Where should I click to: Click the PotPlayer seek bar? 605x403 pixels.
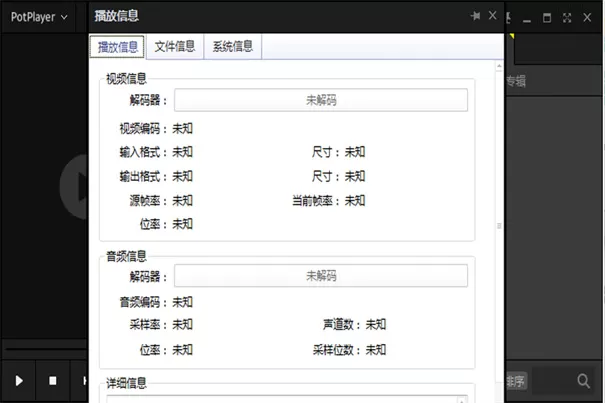[x=46, y=349]
